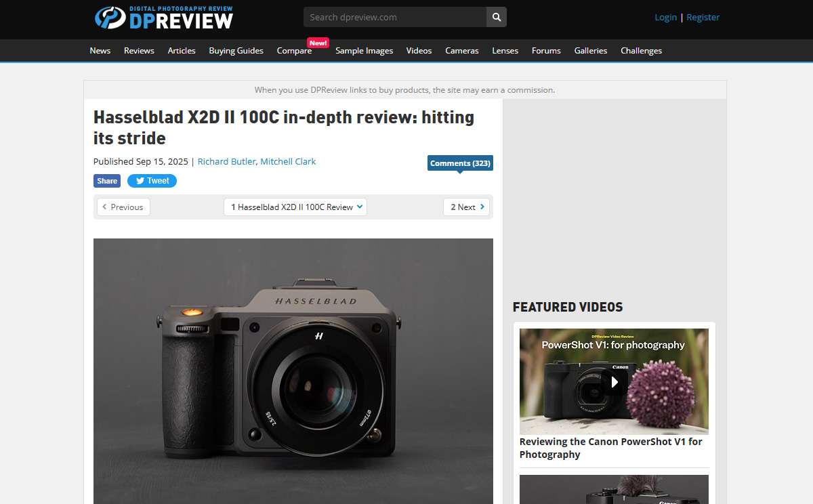Open the Videos menu item
813x504 pixels.
pos(419,51)
